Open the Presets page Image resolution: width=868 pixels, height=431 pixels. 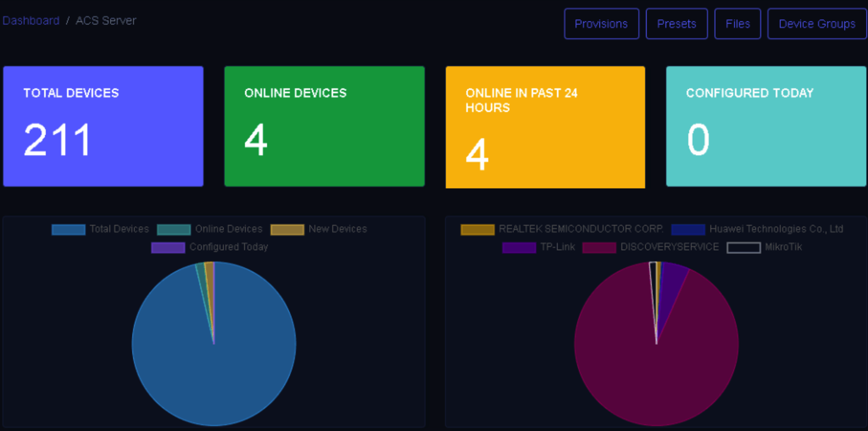pyautogui.click(x=676, y=24)
